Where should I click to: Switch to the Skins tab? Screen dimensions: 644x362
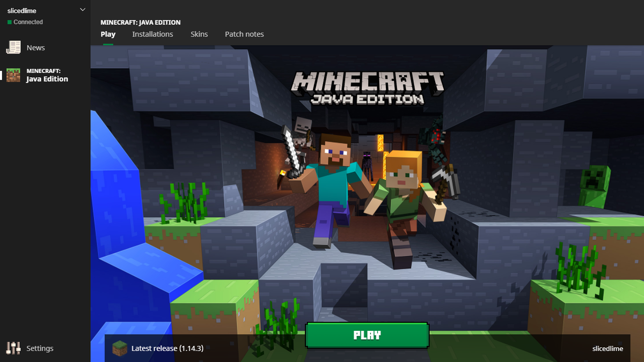199,34
